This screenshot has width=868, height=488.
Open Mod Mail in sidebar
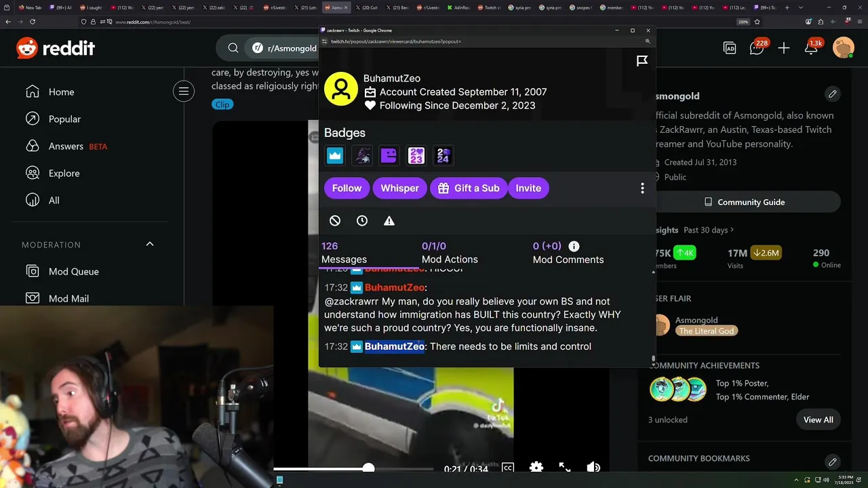68,299
